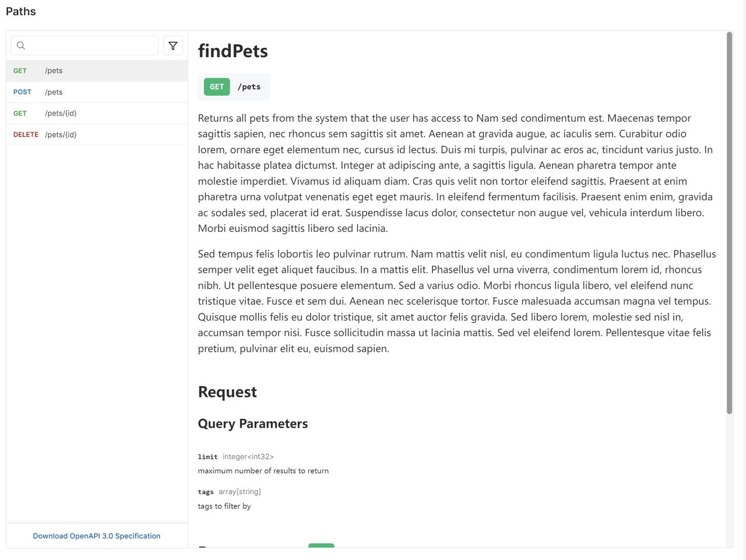Screen dimensions: 746x560
Task: Click the vertical scrollbar thumb
Action: click(x=729, y=221)
